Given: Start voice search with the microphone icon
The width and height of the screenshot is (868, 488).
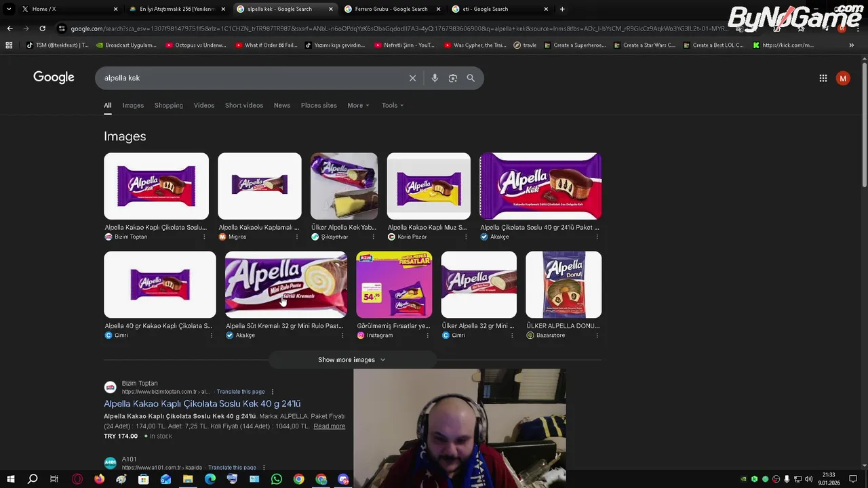Looking at the screenshot, I should [x=435, y=78].
